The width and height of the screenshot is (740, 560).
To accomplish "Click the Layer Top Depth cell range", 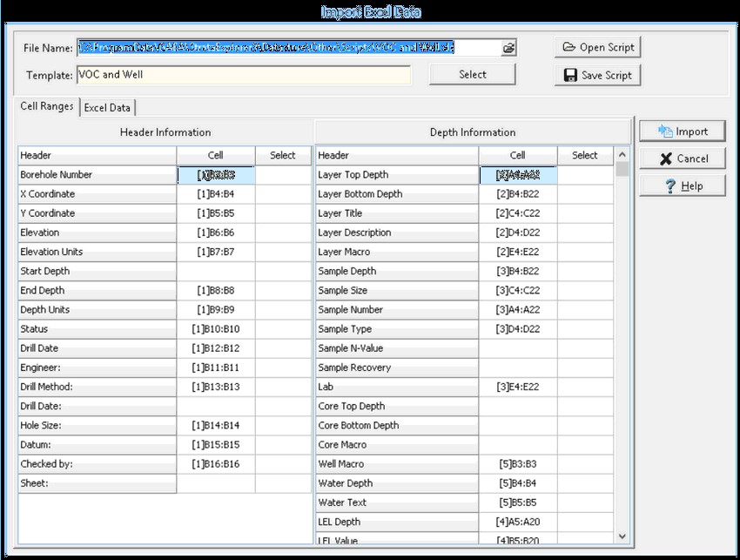I will (517, 175).
